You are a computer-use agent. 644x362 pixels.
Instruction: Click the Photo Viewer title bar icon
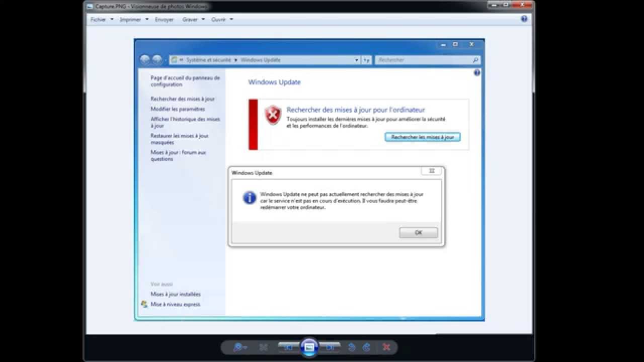[x=90, y=7]
